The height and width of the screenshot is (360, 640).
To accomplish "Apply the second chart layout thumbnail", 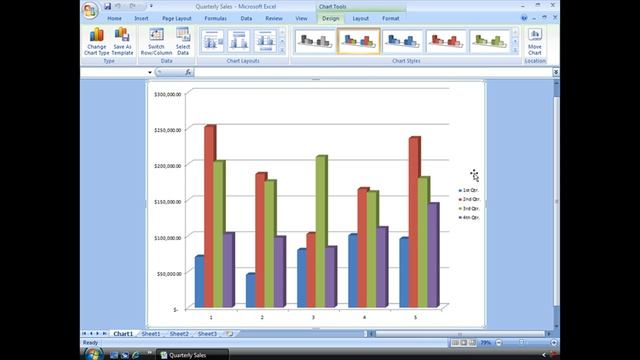I will 239,41.
